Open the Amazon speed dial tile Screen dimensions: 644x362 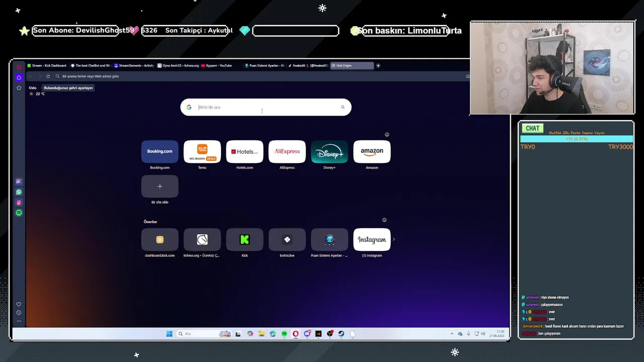(x=372, y=152)
